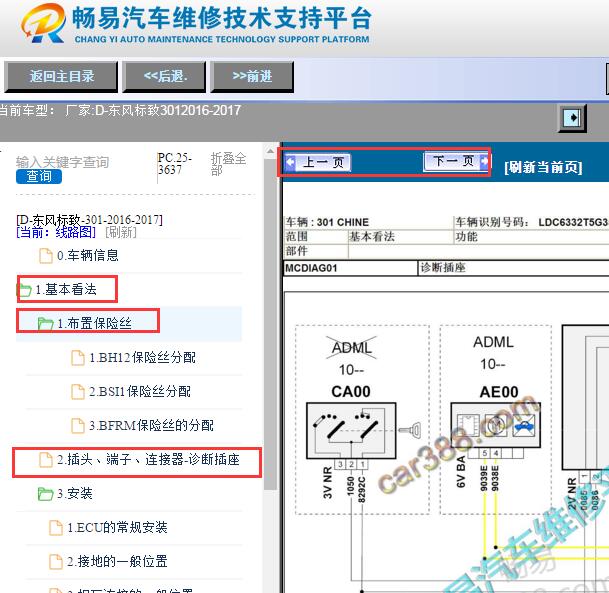Click MCDIAG01 diagram code cell
609x593 pixels.
[351, 268]
